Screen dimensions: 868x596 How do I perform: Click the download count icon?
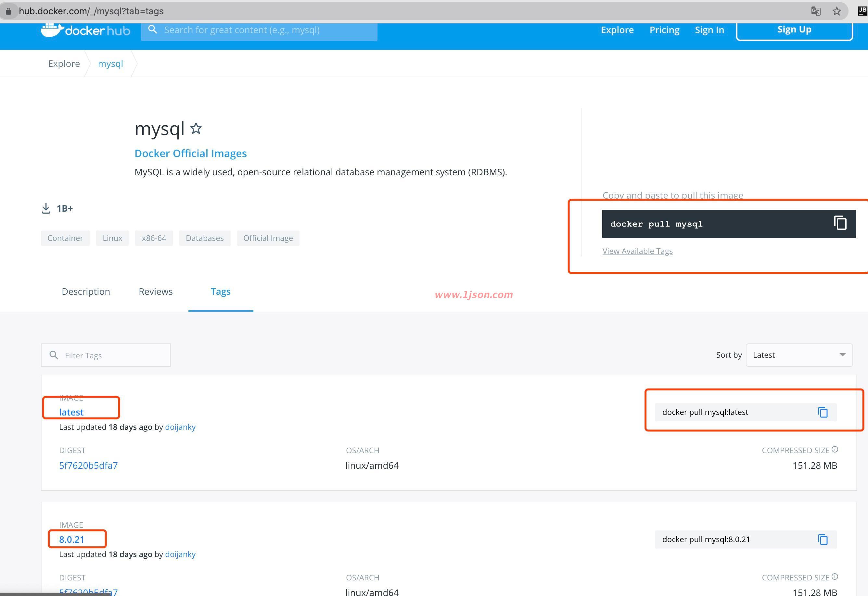tap(46, 208)
